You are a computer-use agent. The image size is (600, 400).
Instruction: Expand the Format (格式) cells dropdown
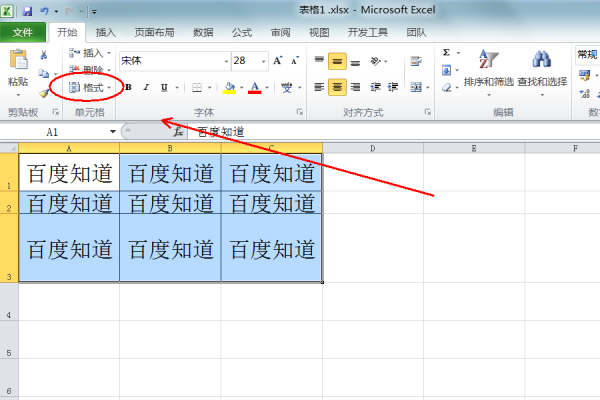click(109, 88)
